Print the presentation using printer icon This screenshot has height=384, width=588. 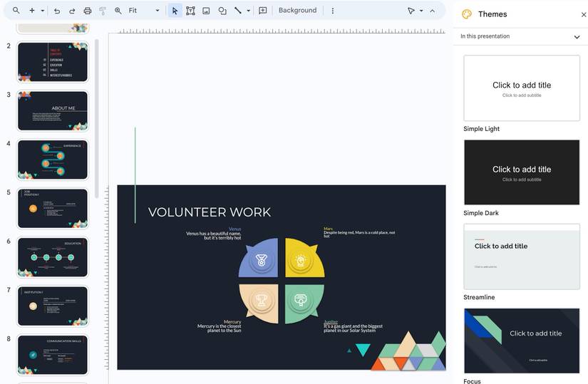(88, 11)
